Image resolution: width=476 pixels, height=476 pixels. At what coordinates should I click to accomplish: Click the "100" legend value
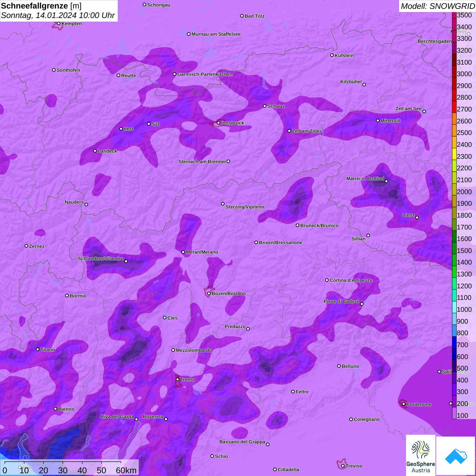(462, 415)
